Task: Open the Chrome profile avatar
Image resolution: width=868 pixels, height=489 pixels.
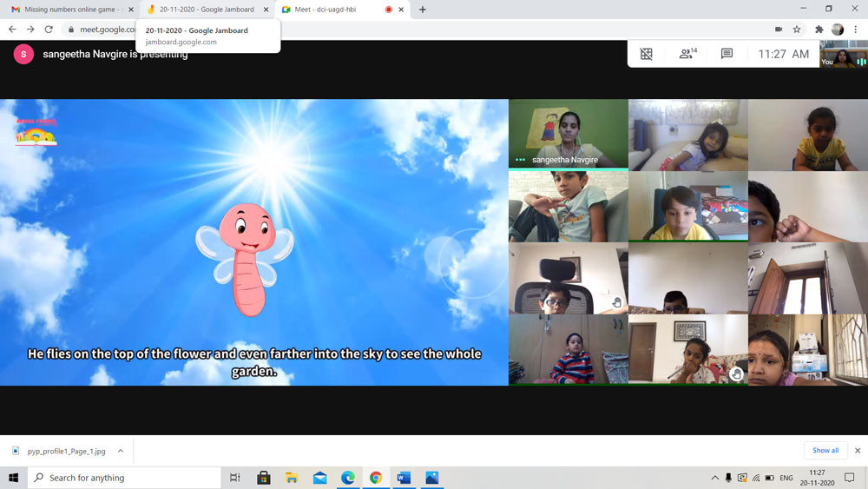Action: click(x=838, y=30)
